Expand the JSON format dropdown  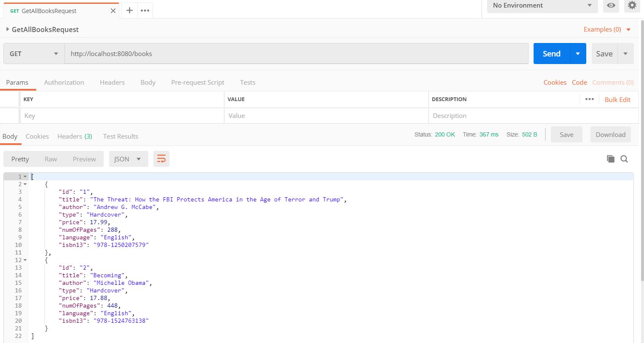pos(128,159)
